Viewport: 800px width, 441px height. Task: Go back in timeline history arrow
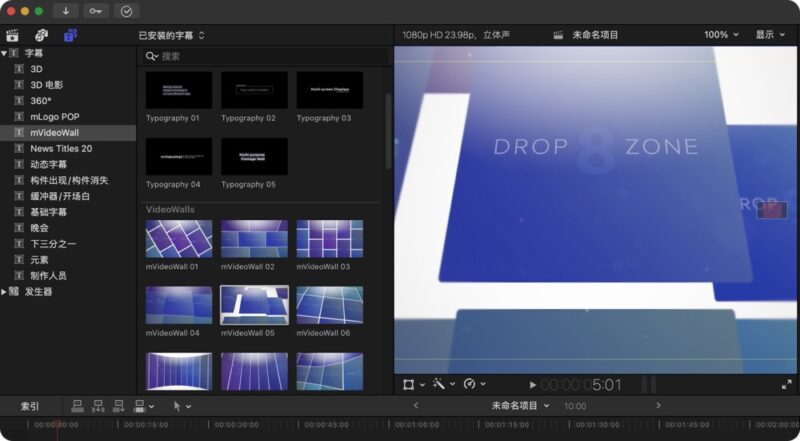[x=416, y=405]
